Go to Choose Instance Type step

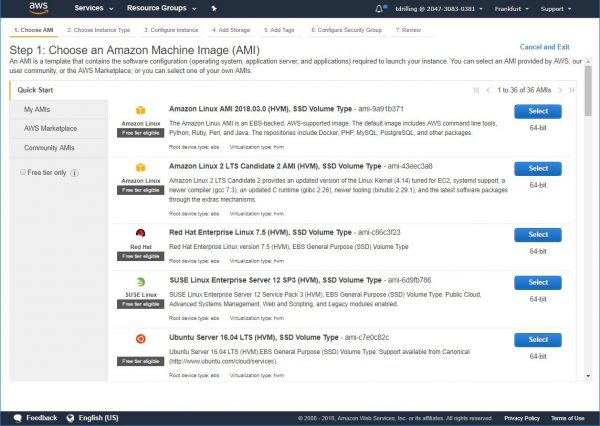pos(99,30)
